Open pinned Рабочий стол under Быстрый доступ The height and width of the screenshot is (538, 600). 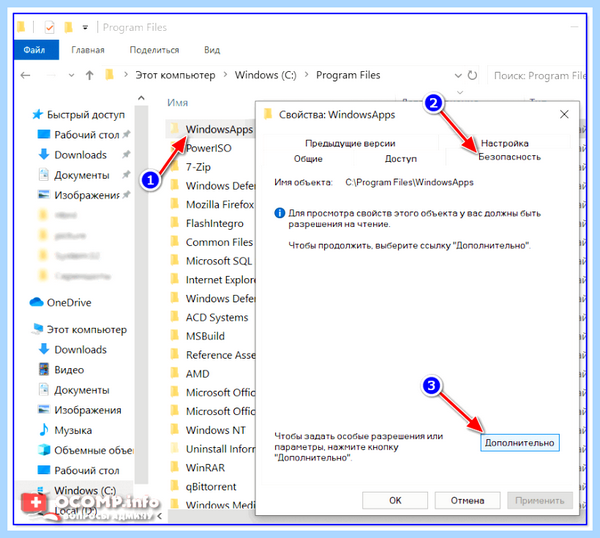(84, 135)
